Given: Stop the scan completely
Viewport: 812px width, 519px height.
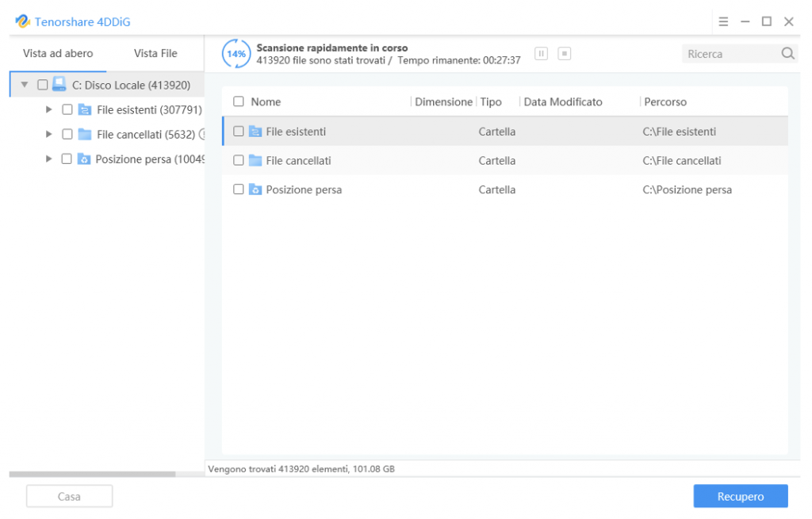Looking at the screenshot, I should 564,53.
